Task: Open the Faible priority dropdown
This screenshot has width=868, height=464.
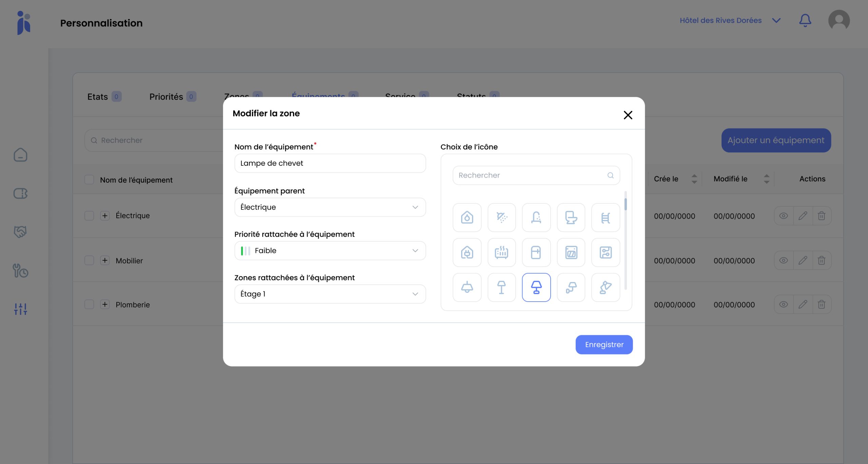Action: coord(330,251)
